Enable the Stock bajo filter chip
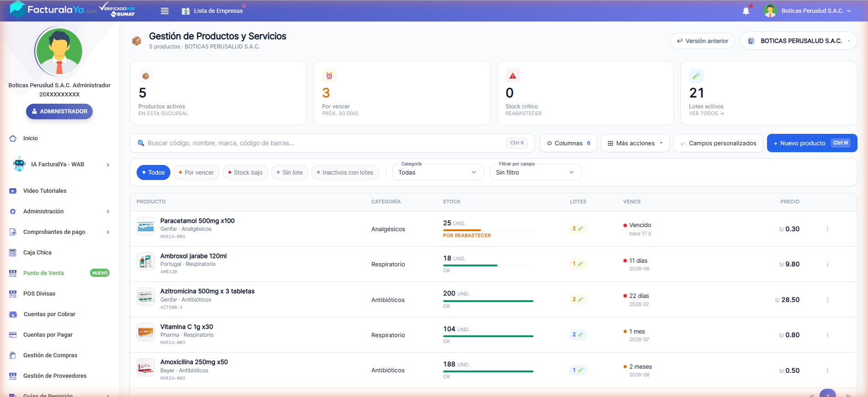This screenshot has height=397, width=868. click(x=245, y=172)
